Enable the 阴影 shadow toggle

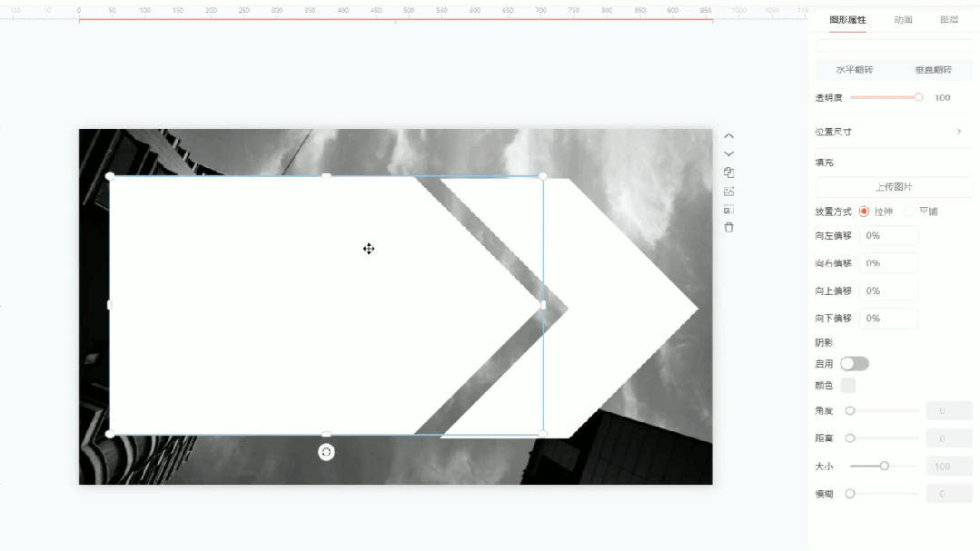854,364
